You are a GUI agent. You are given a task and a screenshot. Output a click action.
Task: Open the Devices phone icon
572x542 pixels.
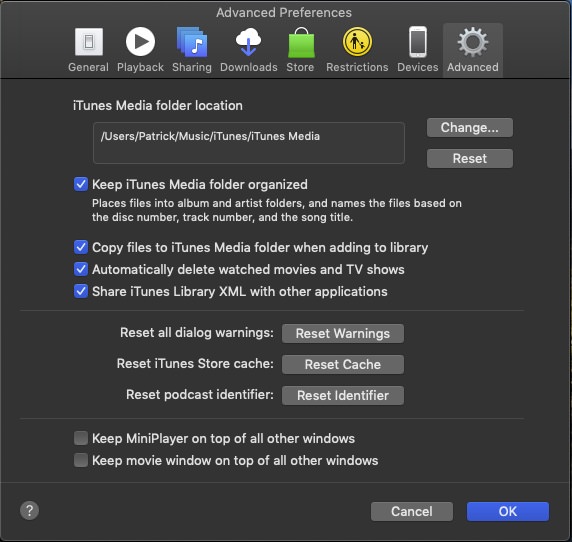418,42
